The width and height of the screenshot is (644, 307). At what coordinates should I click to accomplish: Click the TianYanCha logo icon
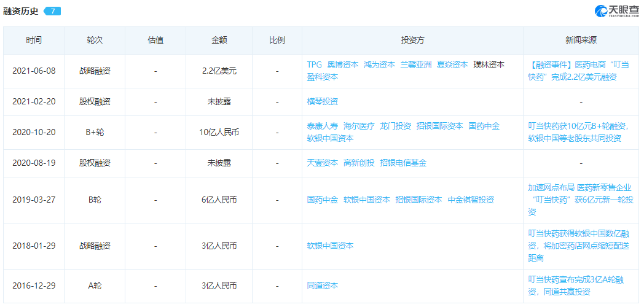[x=601, y=12]
